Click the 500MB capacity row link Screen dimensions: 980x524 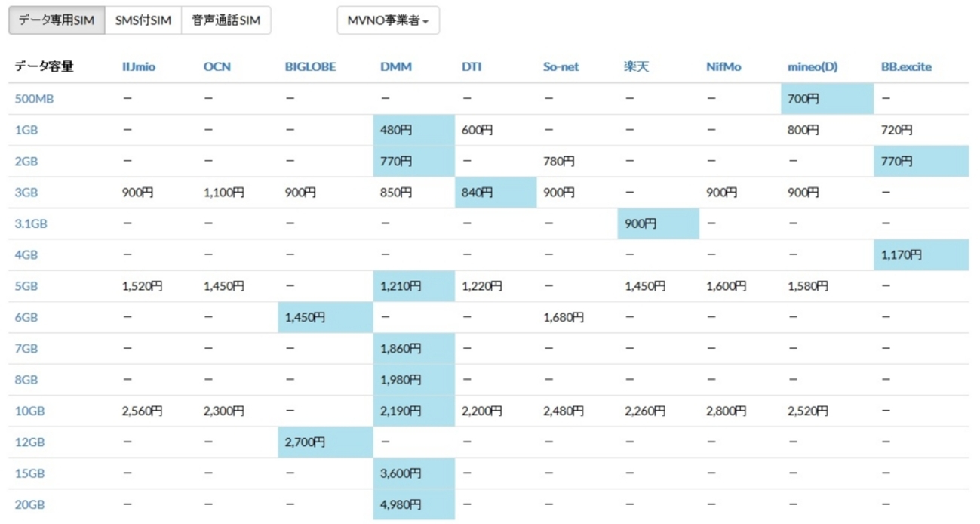pos(34,98)
